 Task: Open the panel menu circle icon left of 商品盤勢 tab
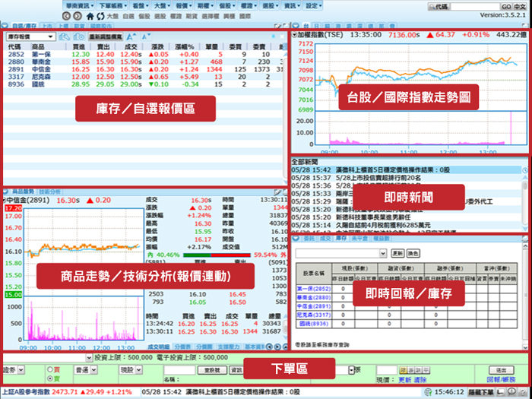(x=5, y=192)
